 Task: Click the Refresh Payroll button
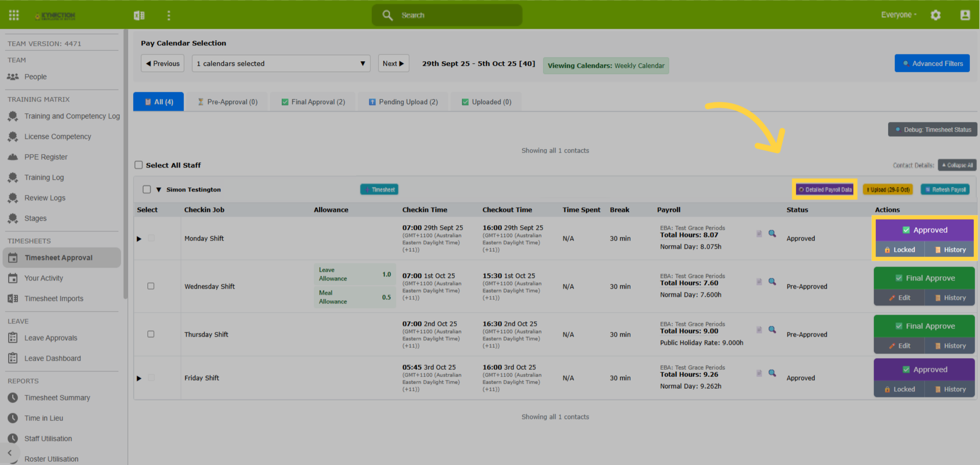[x=945, y=190]
